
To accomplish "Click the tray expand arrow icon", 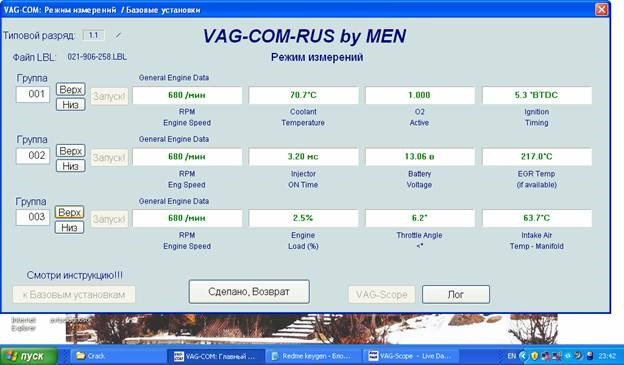I will (524, 356).
